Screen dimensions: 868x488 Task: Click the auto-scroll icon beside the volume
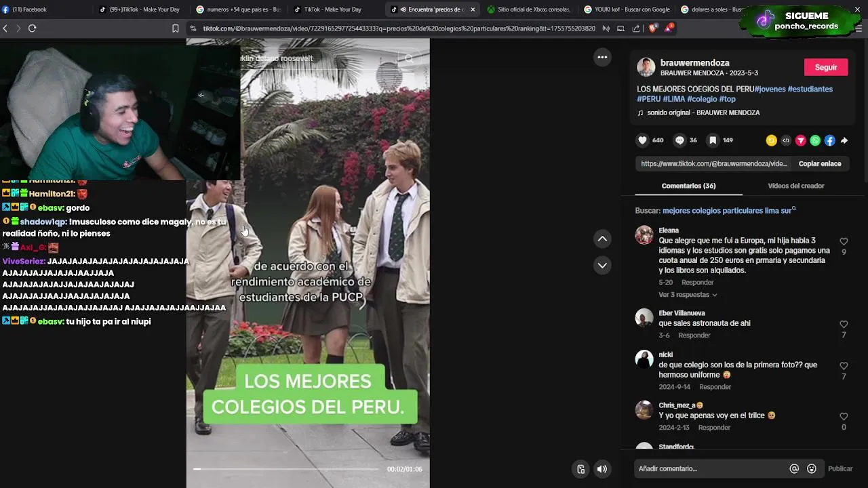(581, 469)
